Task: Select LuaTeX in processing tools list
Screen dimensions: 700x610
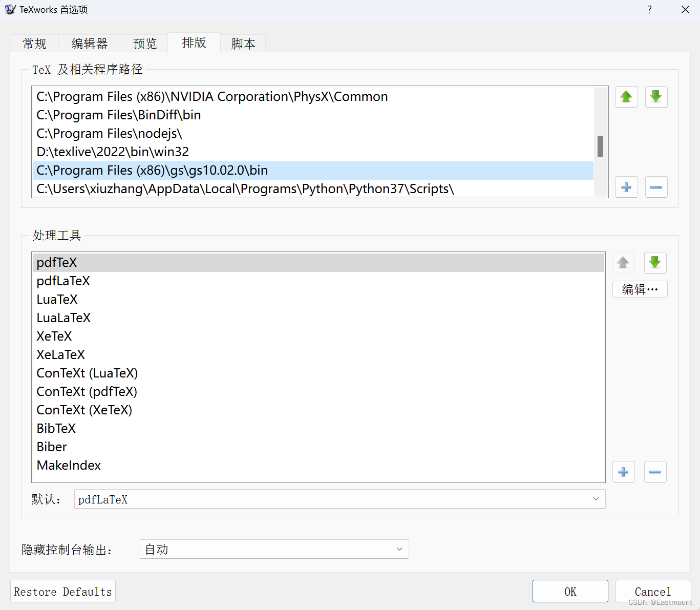Action: [319, 299]
